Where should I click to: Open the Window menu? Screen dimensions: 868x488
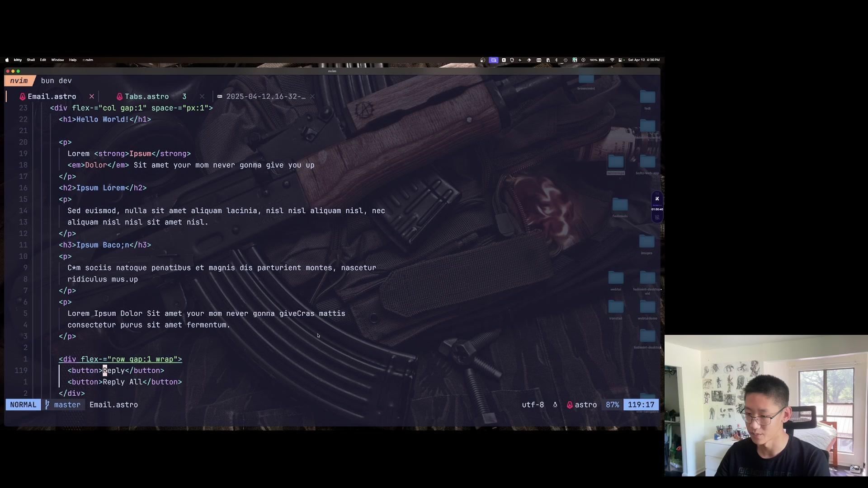pos(57,60)
